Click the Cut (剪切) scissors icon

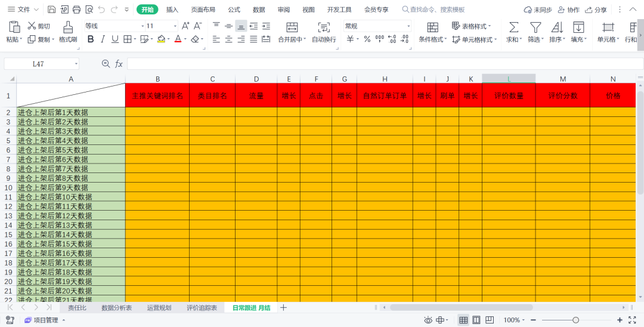pyautogui.click(x=32, y=26)
